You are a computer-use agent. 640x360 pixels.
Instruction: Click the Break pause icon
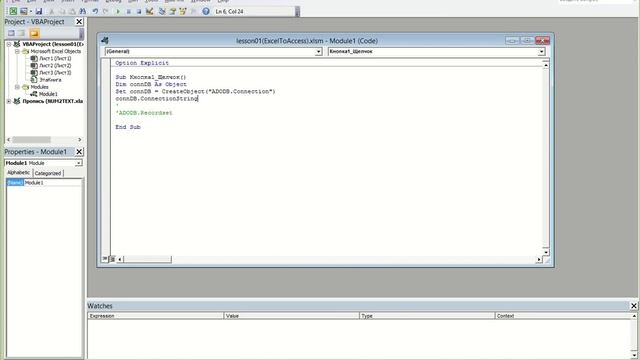tap(129, 11)
